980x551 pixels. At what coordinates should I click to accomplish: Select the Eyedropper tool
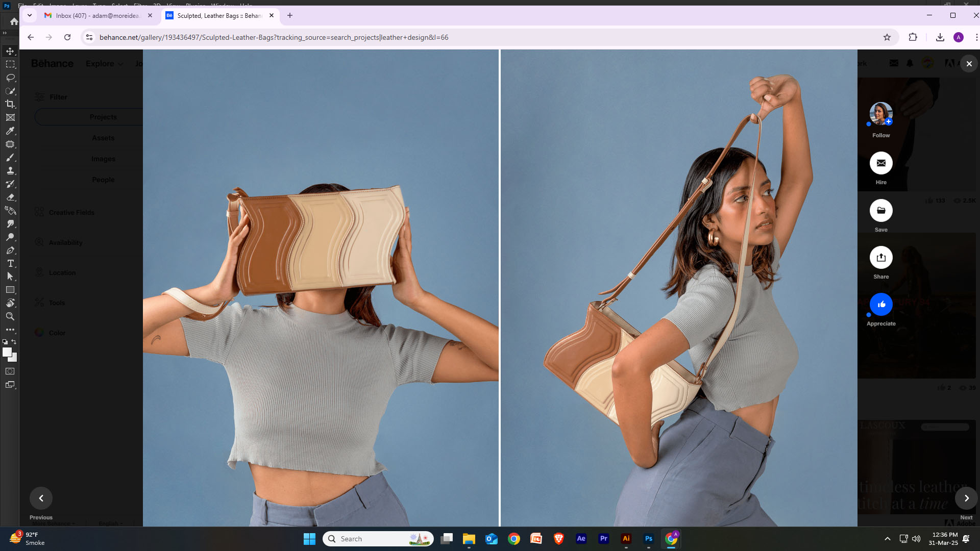point(10,131)
